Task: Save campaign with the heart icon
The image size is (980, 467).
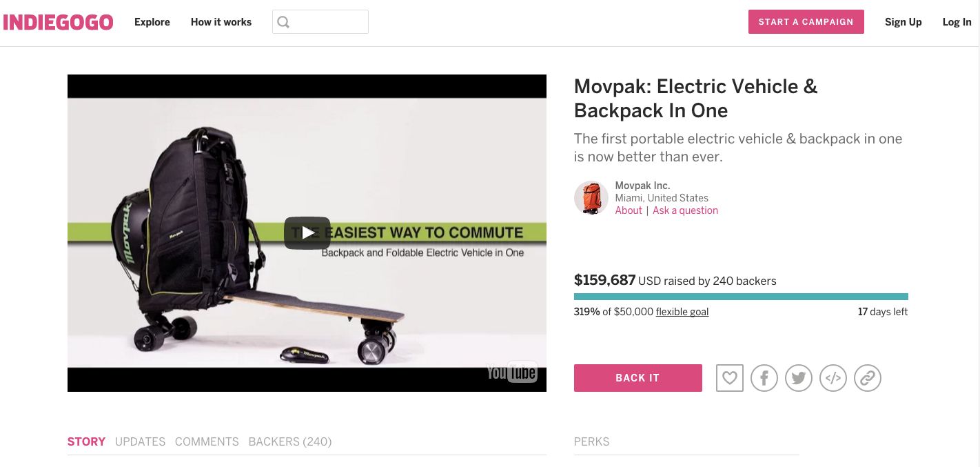Action: (729, 378)
